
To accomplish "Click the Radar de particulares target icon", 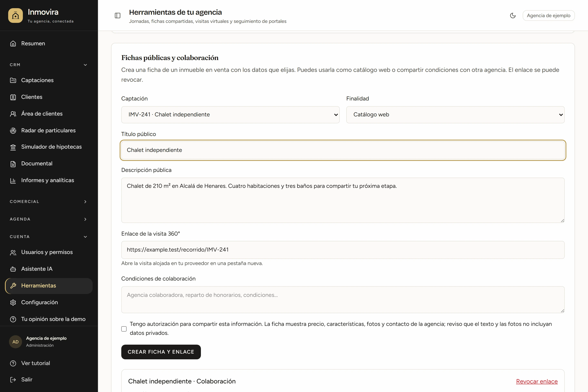I will tap(13, 130).
